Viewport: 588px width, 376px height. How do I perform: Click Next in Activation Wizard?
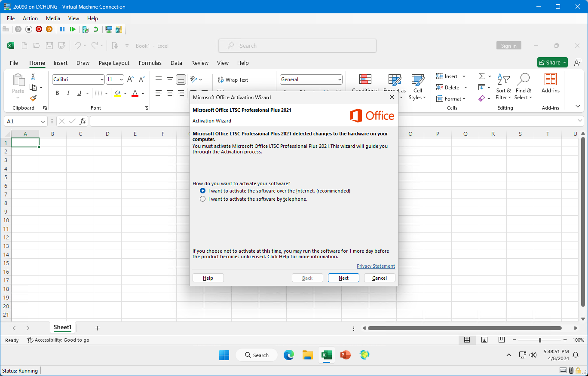(x=343, y=278)
